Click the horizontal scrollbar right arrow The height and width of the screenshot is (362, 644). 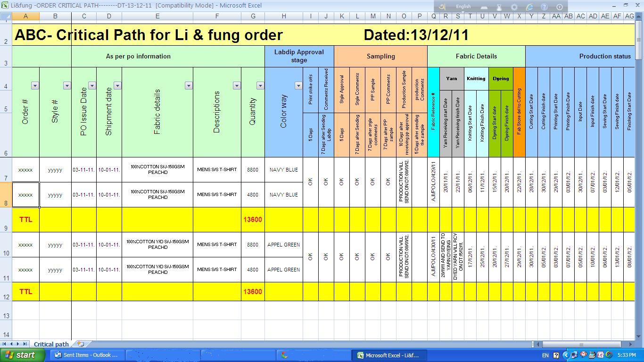coord(631,344)
